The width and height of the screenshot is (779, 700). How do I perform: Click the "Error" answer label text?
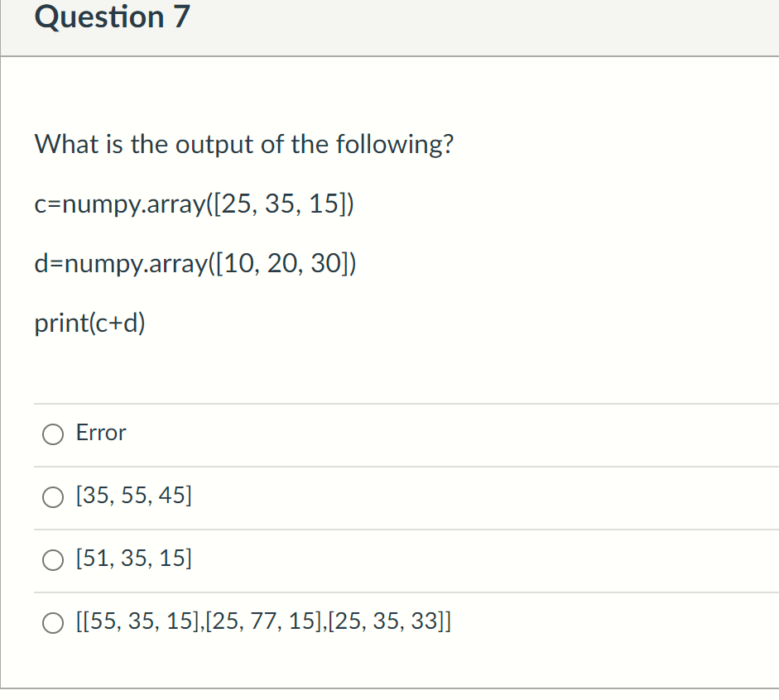99,433
